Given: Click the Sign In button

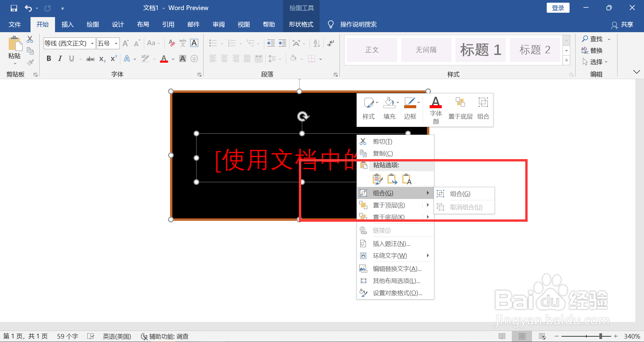Looking at the screenshot, I should coord(558,8).
